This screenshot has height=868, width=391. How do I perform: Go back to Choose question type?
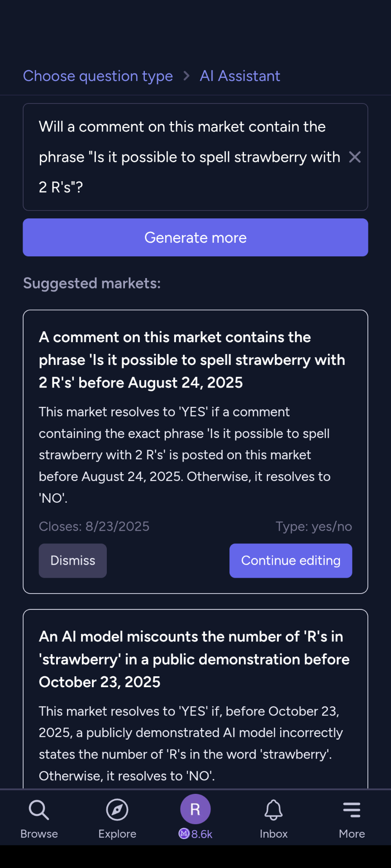click(98, 76)
